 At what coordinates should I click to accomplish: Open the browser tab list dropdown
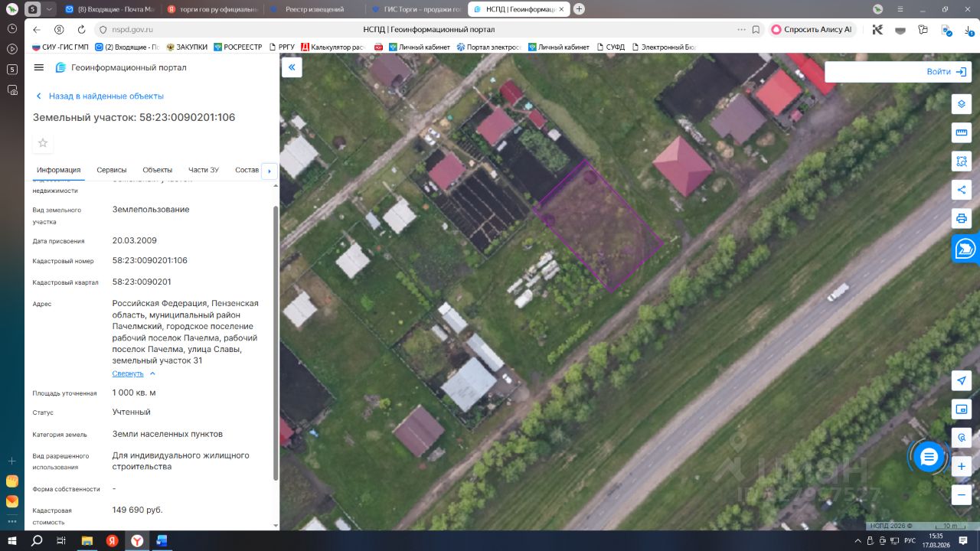tap(50, 9)
